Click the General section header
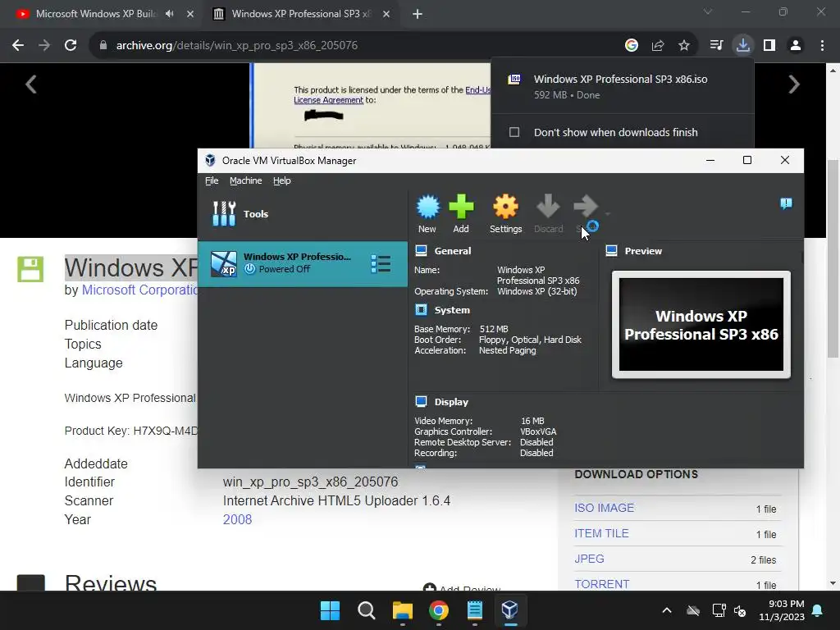The height and width of the screenshot is (630, 840). point(453,251)
